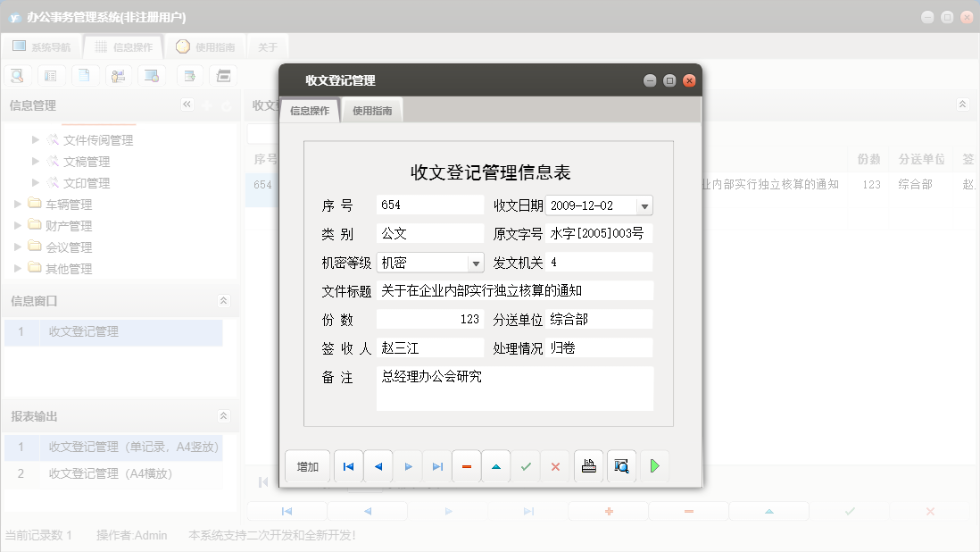980x552 pixels.
Task: Click the report list icon on the toolbar
Action: click(x=51, y=75)
